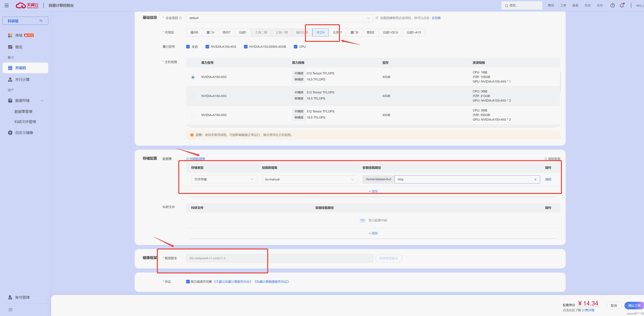This screenshot has height=316, width=644.
Task: Choose the 北碚1-DCU zone tab
Action: tap(390, 32)
